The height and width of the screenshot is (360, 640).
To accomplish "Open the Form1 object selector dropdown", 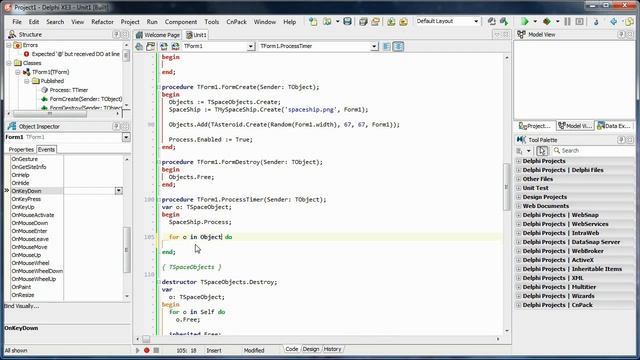I will point(126,137).
